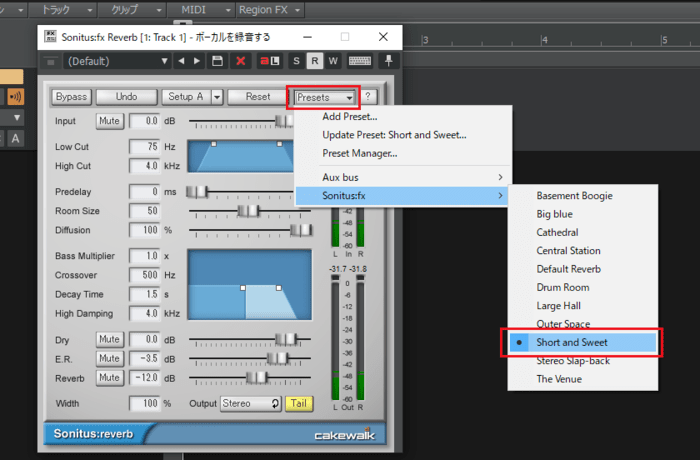Click the Diffusion slider handle
Viewport: 700px width, 460px height.
coord(301,230)
